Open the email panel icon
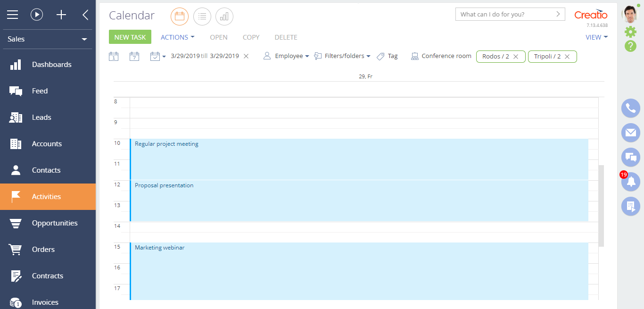The height and width of the screenshot is (309, 644). click(x=630, y=133)
